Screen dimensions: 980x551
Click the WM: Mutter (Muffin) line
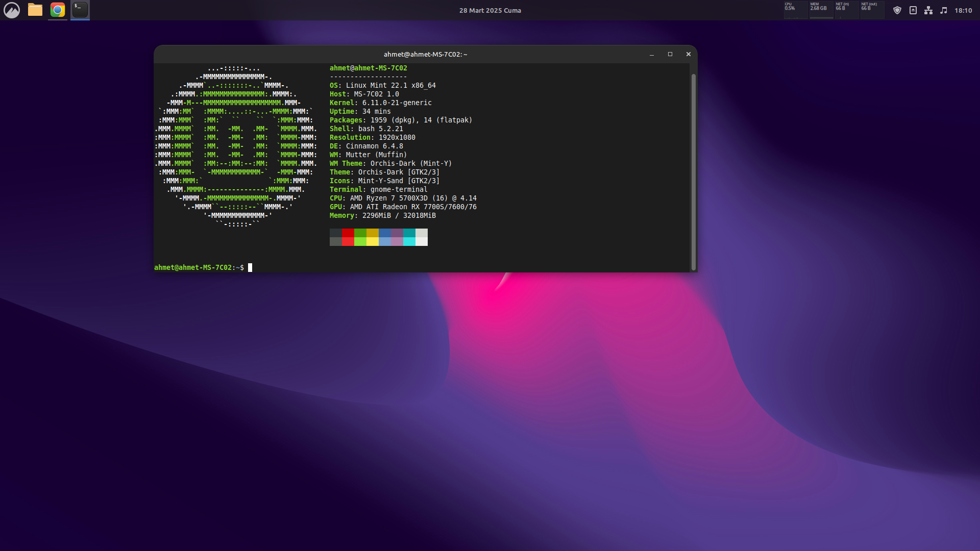[x=369, y=155]
